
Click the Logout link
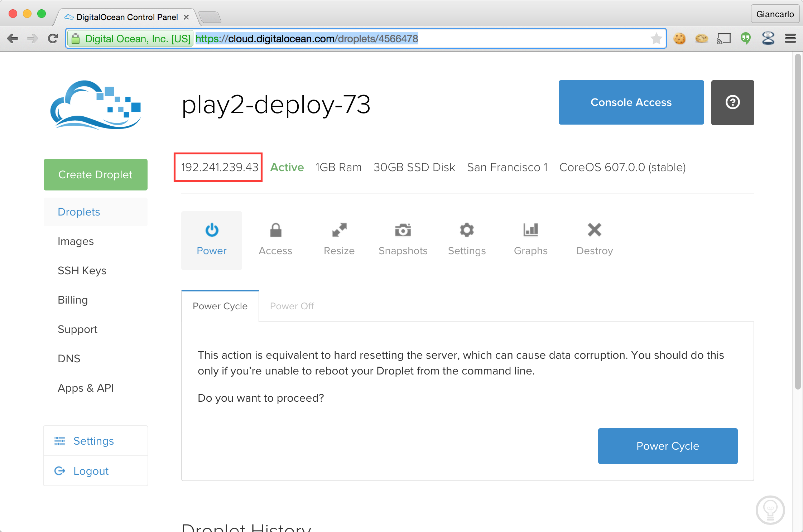point(96,471)
